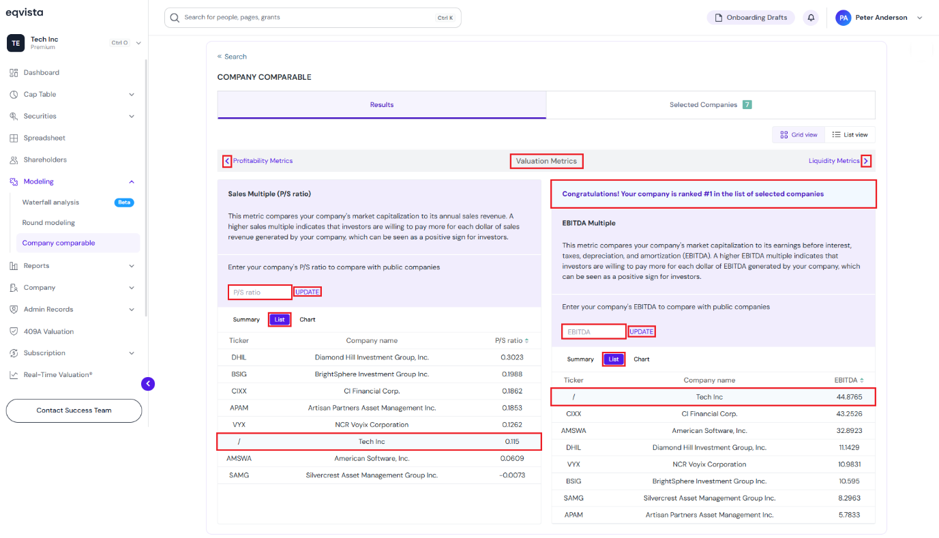This screenshot has width=939, height=538.
Task: Click the Subscription icon in sidebar
Action: click(14, 353)
